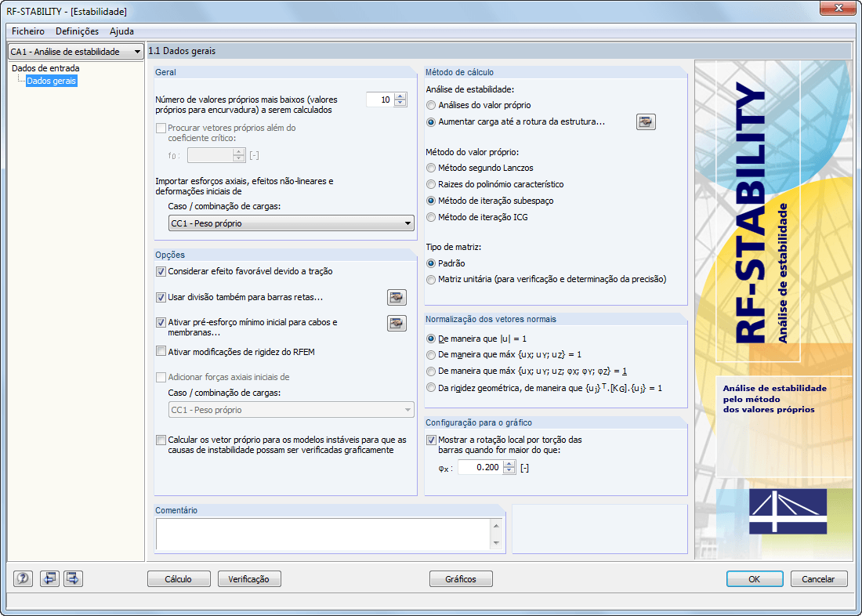
Task: Select normalization 'De maneira que |u| = 1'
Action: (x=432, y=339)
